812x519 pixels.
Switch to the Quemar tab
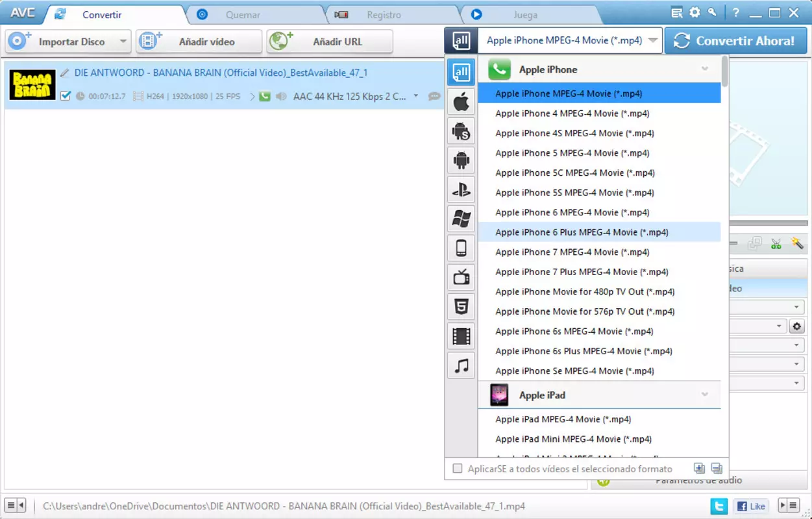(x=243, y=14)
